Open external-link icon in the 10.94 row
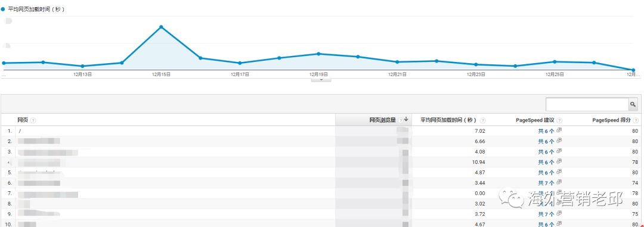The width and height of the screenshot is (644, 227). pos(559,161)
